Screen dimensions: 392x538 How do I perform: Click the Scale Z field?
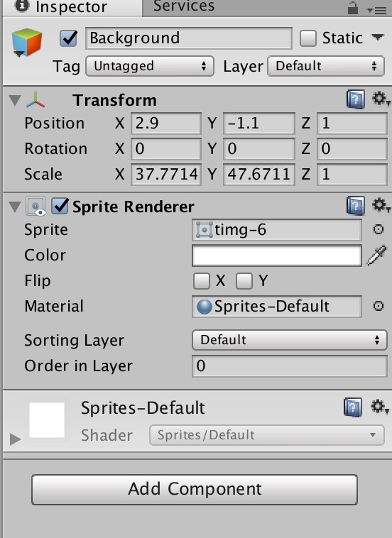(352, 175)
